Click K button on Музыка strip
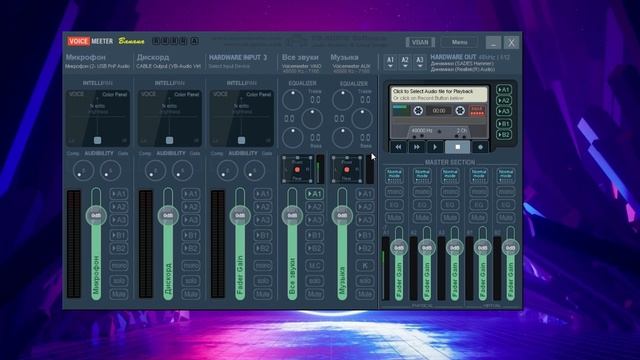The height and width of the screenshot is (360, 640). point(364,266)
